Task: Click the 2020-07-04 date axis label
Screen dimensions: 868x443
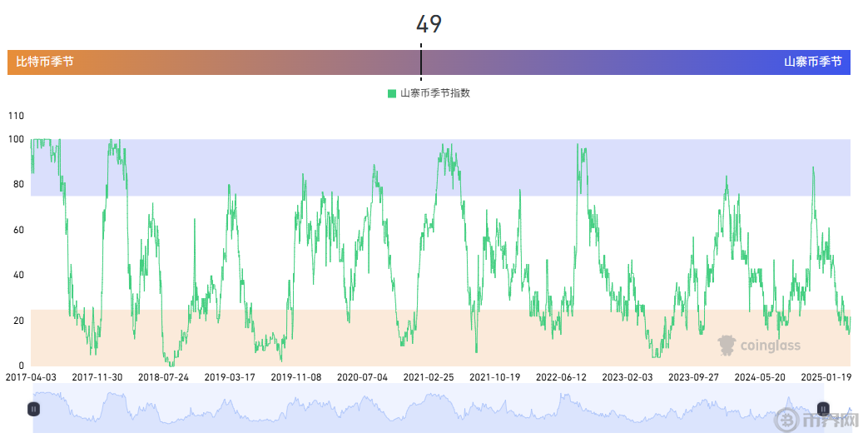Action: [x=363, y=377]
